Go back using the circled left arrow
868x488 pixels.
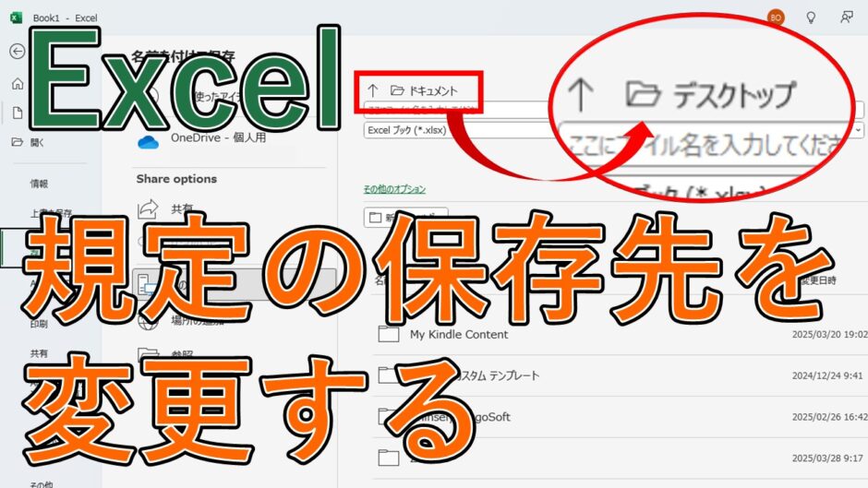[x=18, y=52]
